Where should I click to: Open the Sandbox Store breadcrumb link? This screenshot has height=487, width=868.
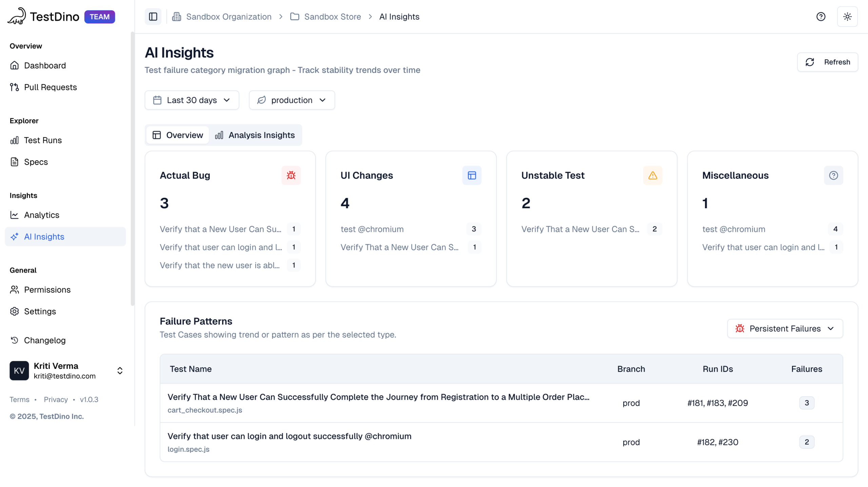(332, 17)
